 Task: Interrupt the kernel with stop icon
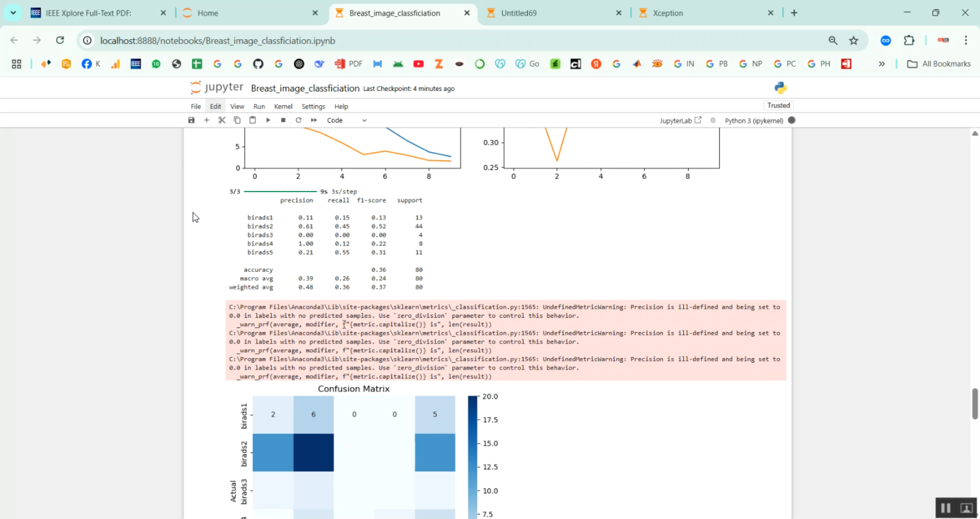click(x=283, y=120)
